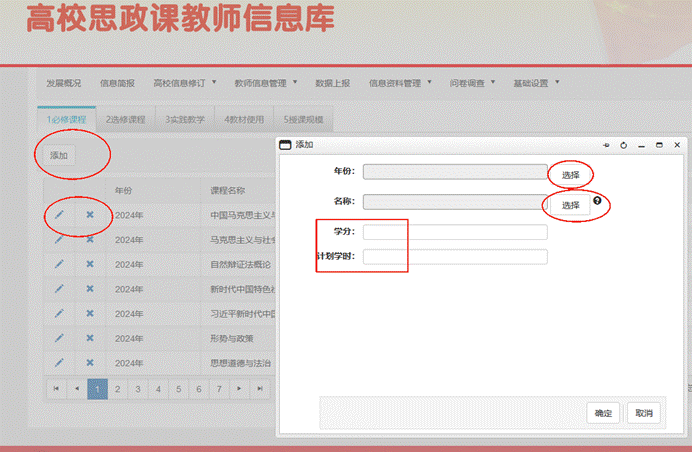Delete the 马克思主义 2024年 row with X icon
Image resolution: width=692 pixels, height=452 pixels.
[89, 240]
